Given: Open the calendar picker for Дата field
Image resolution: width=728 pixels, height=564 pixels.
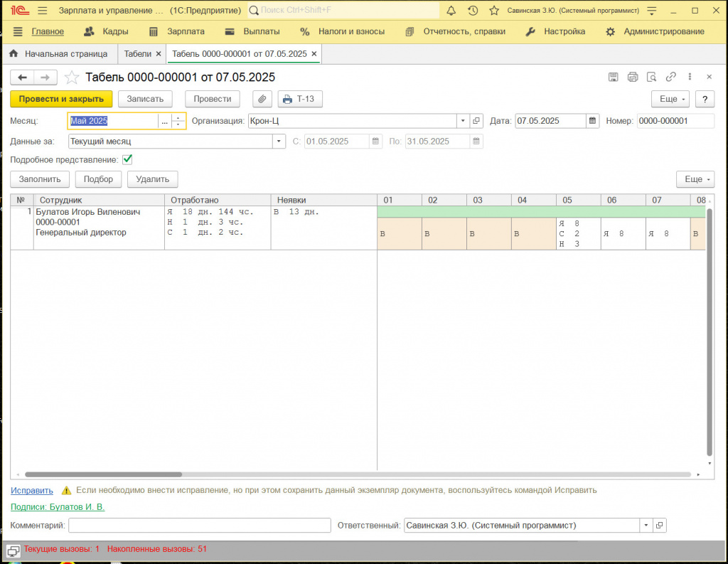Looking at the screenshot, I should click(x=592, y=121).
